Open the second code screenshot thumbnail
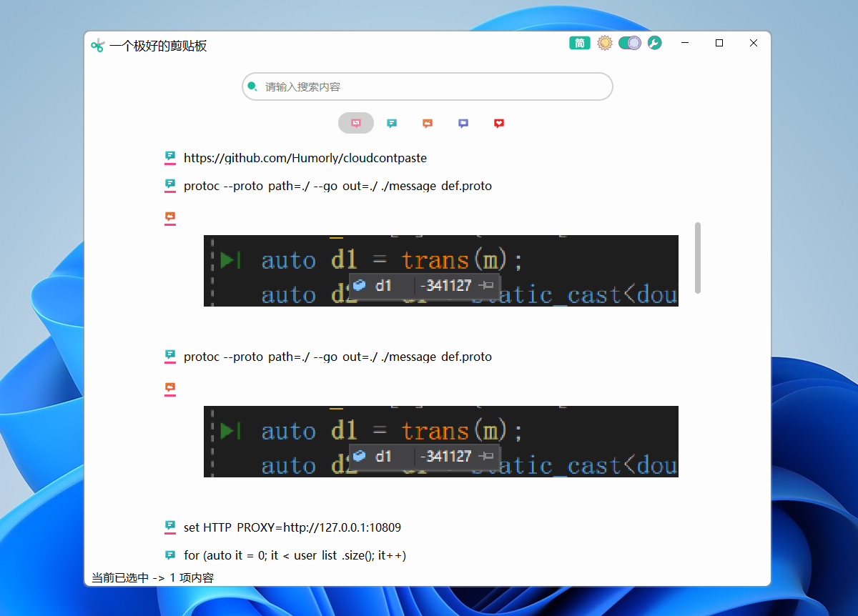The image size is (858, 616). 441,442
